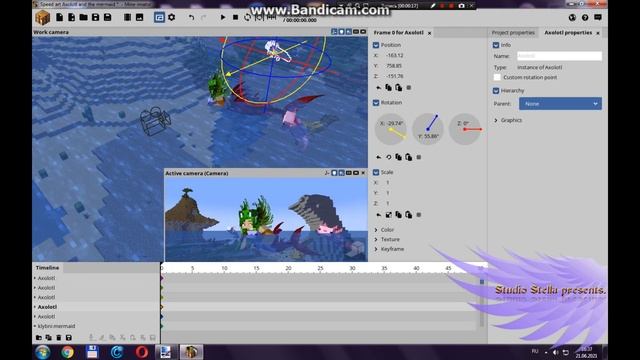Open Windows Start button

click(x=42, y=352)
